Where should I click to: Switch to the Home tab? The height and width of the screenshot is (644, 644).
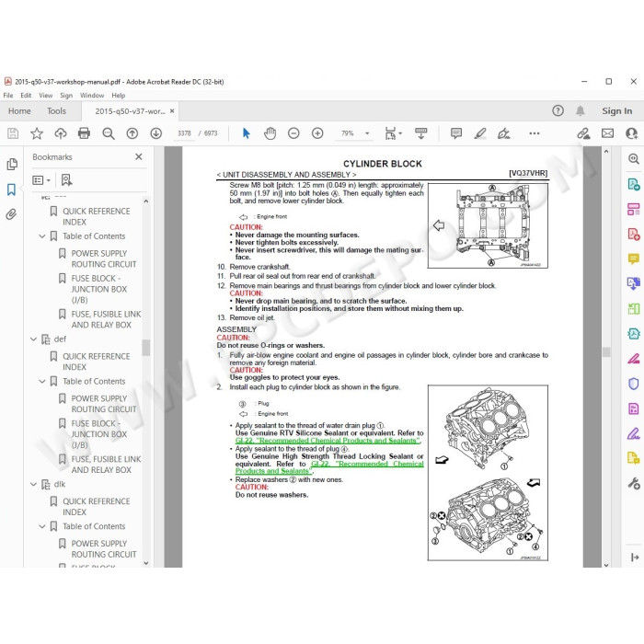point(19,111)
